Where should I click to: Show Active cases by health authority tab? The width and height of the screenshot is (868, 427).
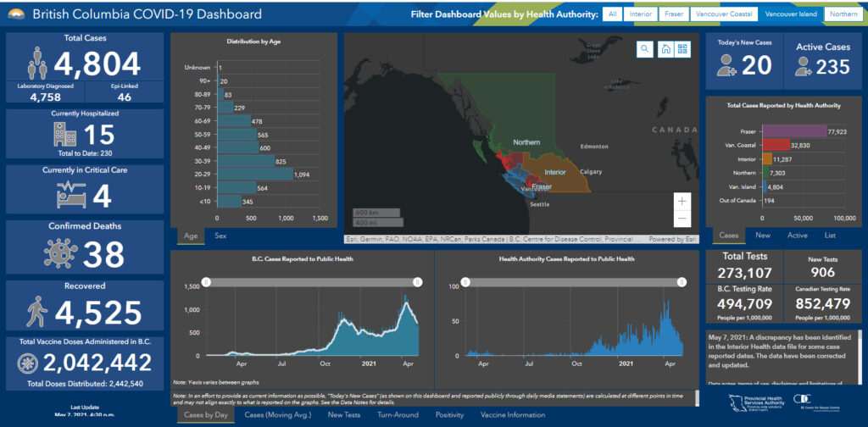pyautogui.click(x=797, y=236)
